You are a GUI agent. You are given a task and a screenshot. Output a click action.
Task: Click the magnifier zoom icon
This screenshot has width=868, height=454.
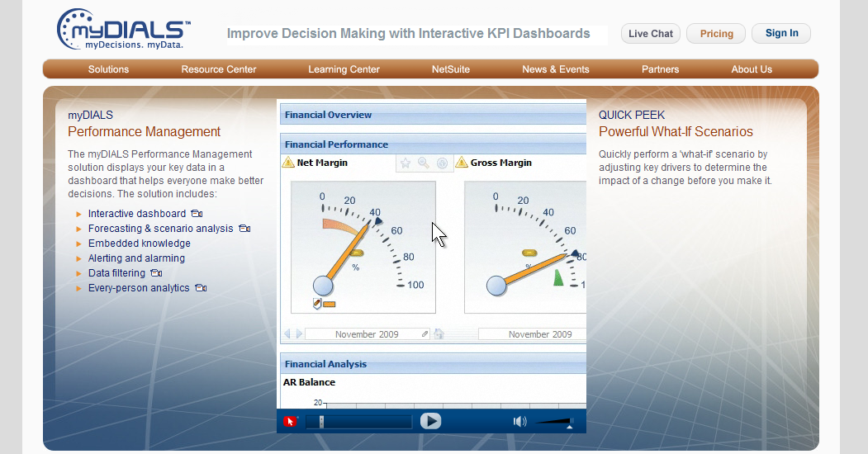tap(424, 163)
